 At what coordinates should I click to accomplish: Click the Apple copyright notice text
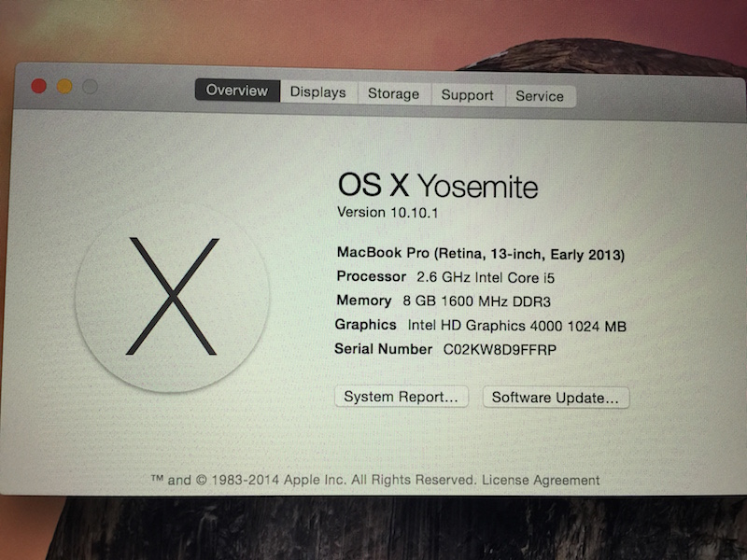314,480
